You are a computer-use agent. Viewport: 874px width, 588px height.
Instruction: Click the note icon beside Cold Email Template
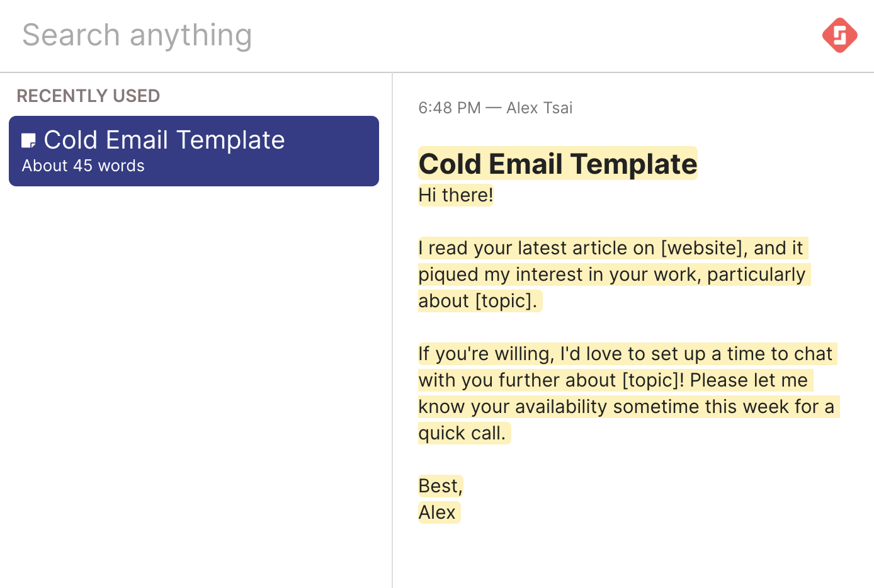(x=28, y=140)
